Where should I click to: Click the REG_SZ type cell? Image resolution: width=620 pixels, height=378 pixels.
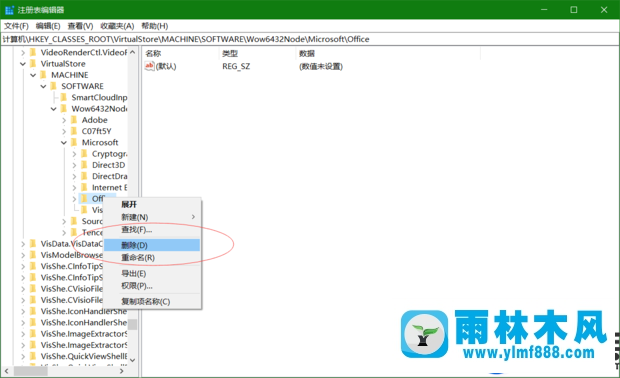point(236,66)
